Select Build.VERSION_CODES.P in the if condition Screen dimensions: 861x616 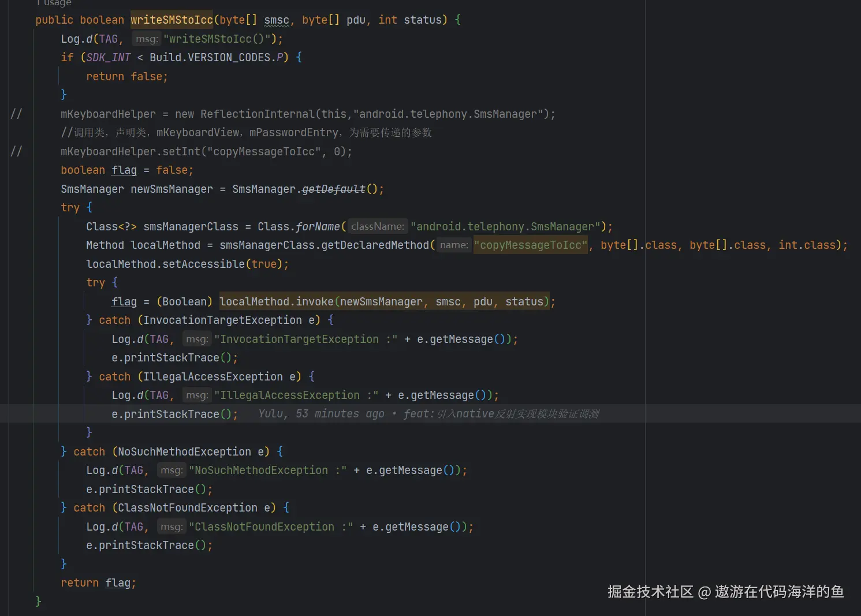click(x=216, y=58)
